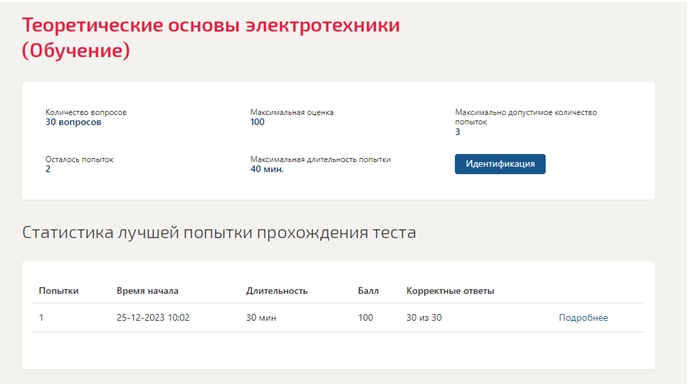Click the Количество вопросов label
Image resolution: width=697 pixels, height=390 pixels.
point(86,112)
